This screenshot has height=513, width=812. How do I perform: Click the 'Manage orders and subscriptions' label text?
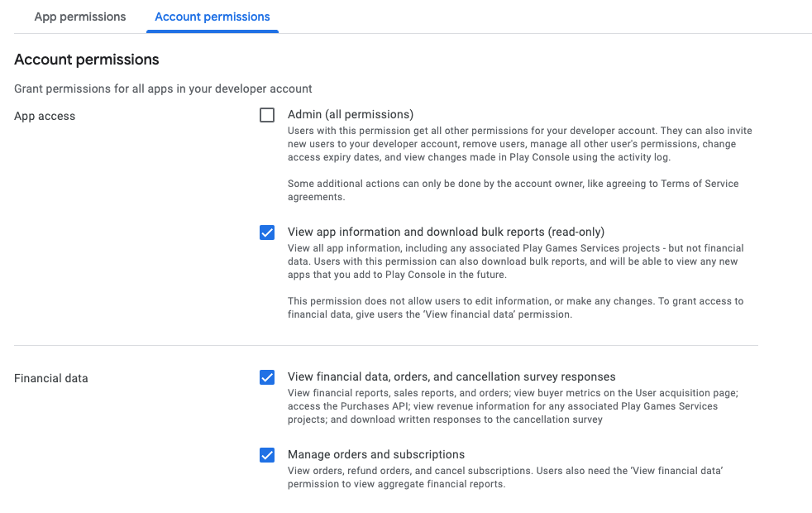click(x=375, y=454)
